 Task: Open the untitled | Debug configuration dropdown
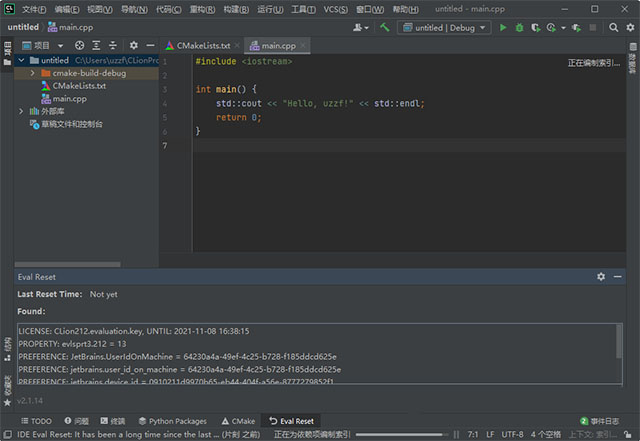pyautogui.click(x=443, y=28)
